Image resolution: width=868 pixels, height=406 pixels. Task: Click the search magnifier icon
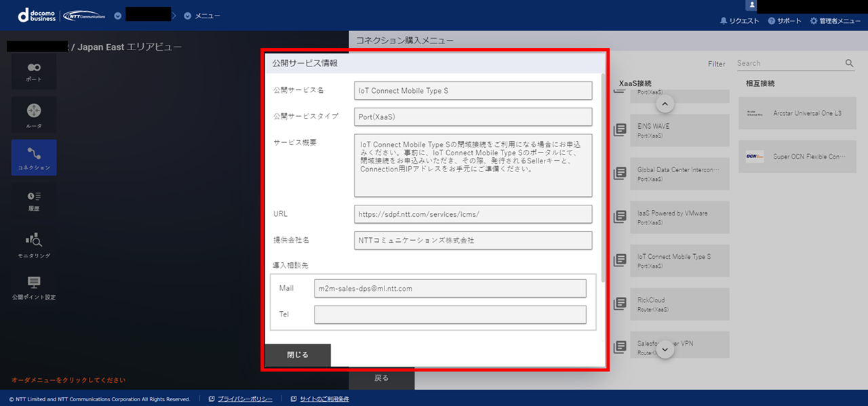click(850, 63)
